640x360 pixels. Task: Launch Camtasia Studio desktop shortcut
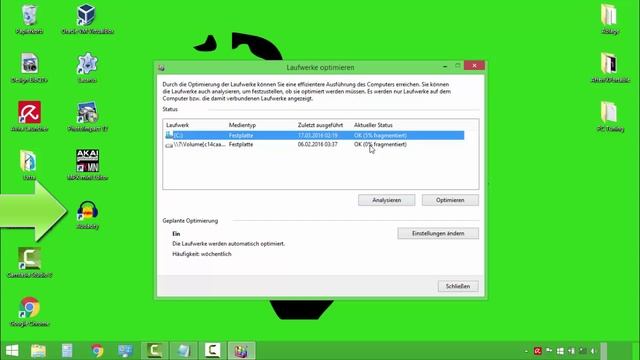coord(29,262)
